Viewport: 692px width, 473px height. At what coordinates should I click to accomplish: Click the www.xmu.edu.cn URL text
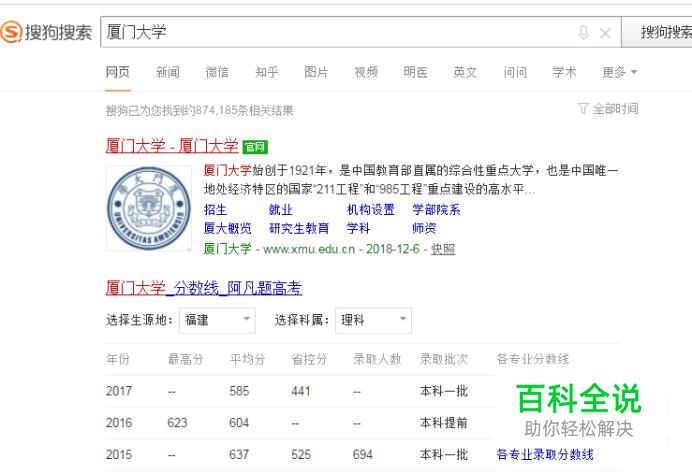tap(309, 249)
